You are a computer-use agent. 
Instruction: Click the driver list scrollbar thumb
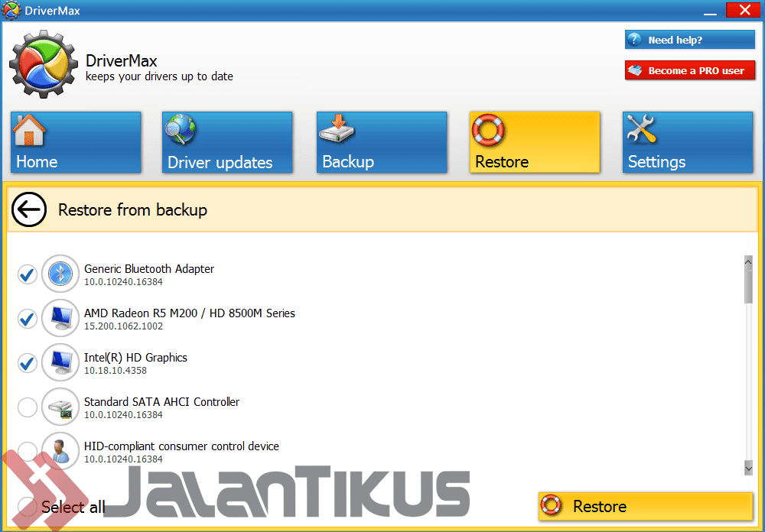(748, 285)
